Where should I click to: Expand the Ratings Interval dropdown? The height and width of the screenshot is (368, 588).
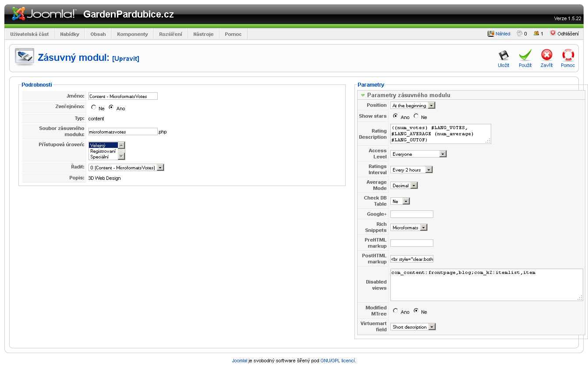[x=411, y=170]
